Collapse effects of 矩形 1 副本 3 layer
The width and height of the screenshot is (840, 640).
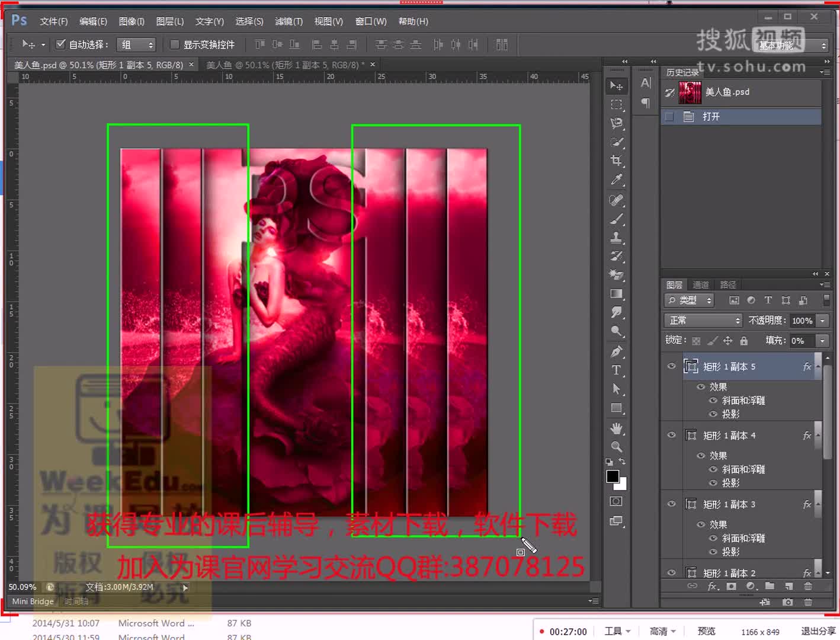(818, 504)
